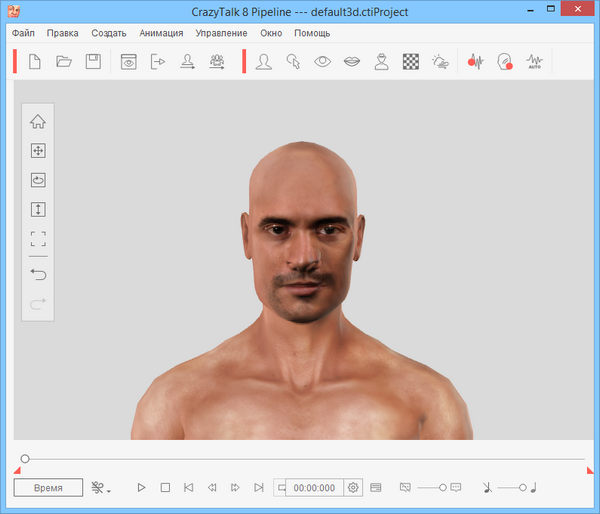The image size is (600, 514).
Task: Click the 00:00:000 timecode field
Action: pyautogui.click(x=314, y=488)
